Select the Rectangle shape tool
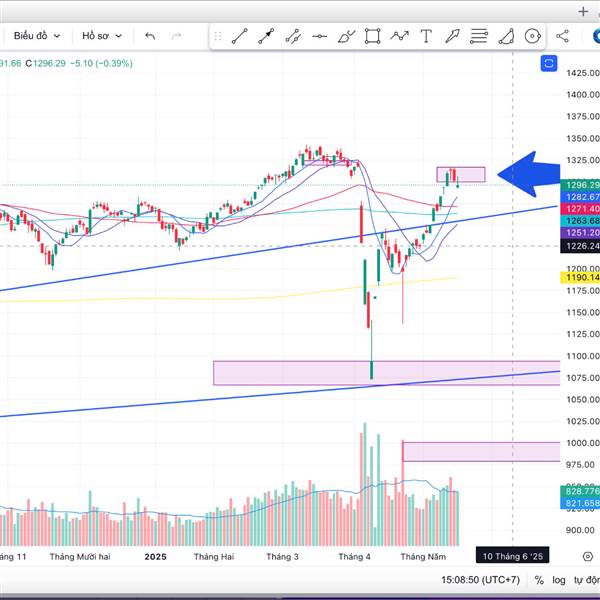600x600 pixels. click(373, 36)
